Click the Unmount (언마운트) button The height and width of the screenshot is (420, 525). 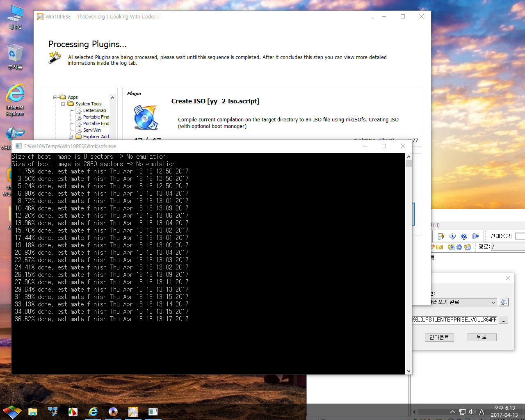coord(439,337)
